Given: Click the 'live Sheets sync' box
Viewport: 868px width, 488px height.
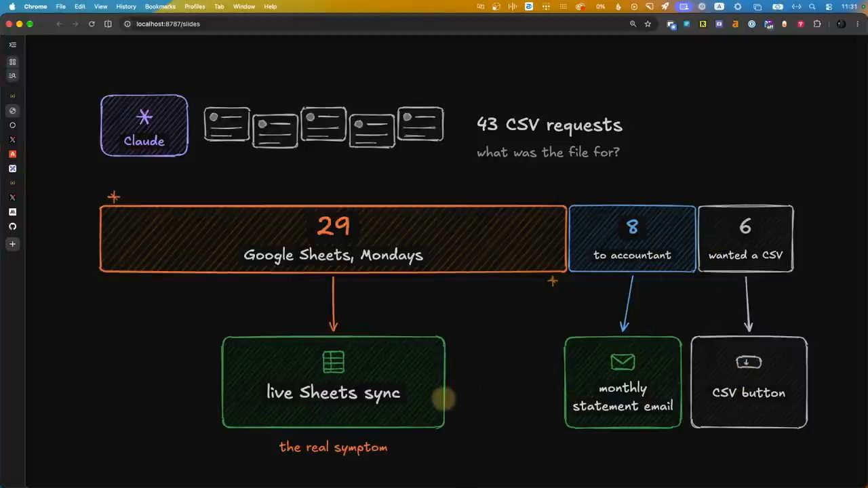Looking at the screenshot, I should pos(333,382).
